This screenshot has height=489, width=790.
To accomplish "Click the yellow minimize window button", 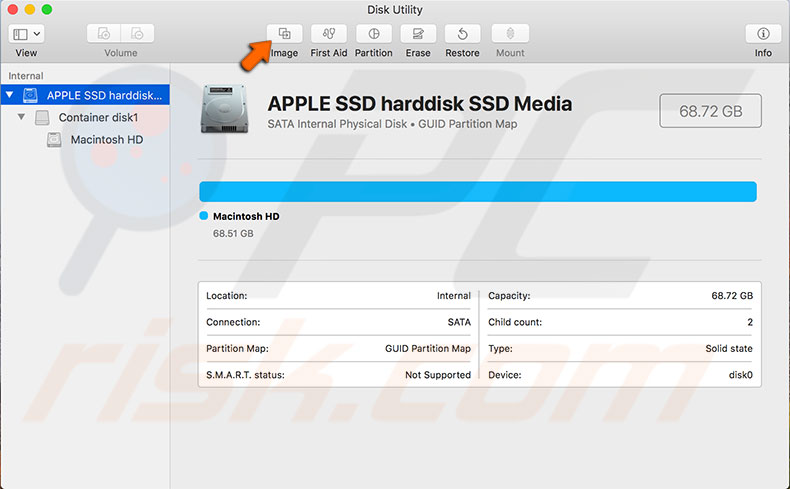I will tap(30, 9).
